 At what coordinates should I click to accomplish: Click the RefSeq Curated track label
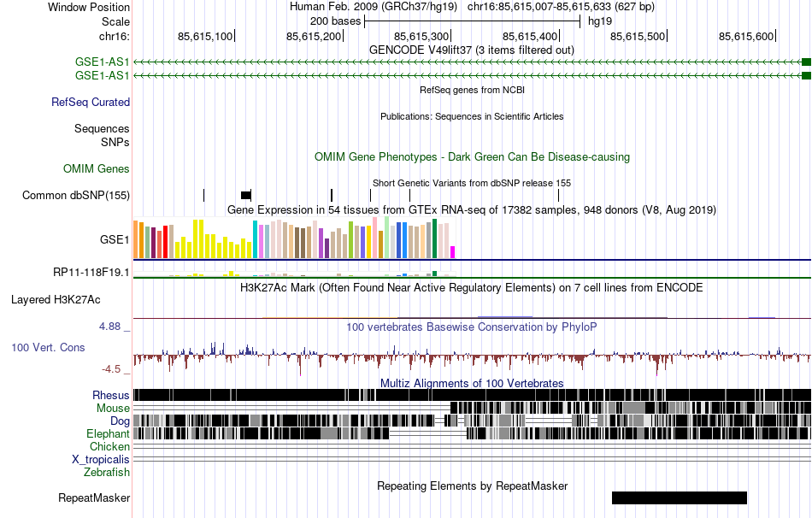91,102
